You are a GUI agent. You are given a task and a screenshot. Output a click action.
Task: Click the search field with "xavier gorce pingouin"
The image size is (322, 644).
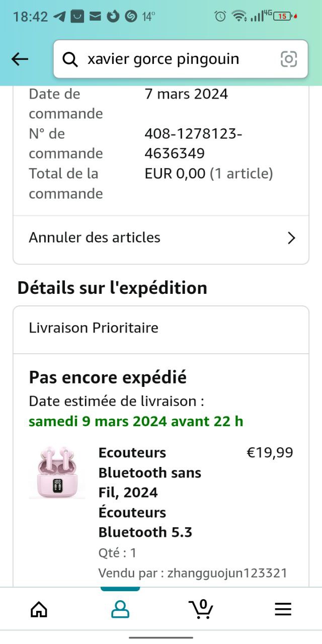coord(171,59)
